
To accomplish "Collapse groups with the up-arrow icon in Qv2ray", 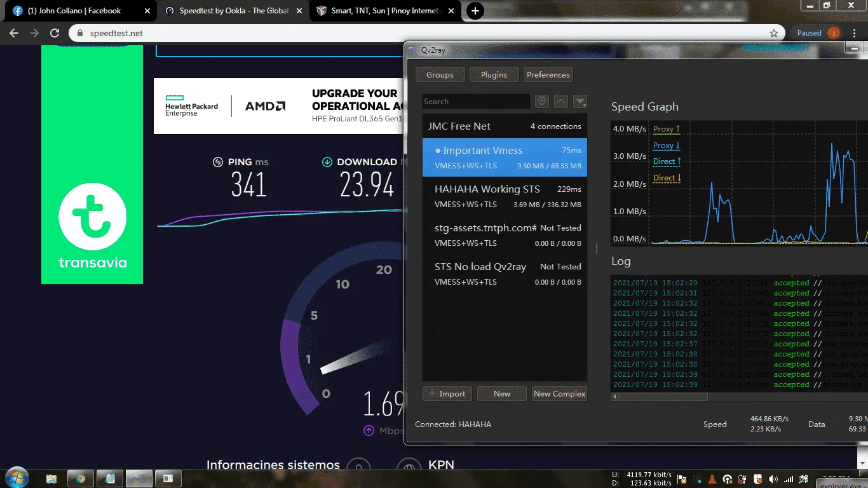I will (x=560, y=101).
